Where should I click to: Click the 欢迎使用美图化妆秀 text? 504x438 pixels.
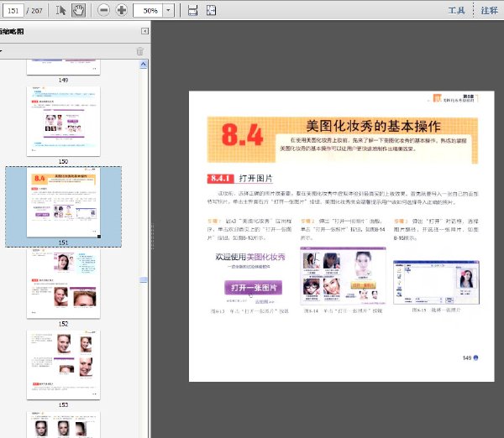click(250, 257)
